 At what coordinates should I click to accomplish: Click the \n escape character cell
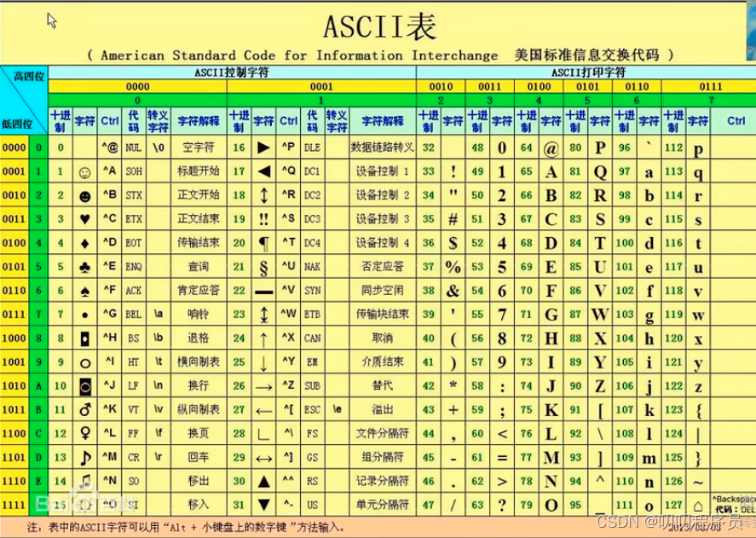(159, 386)
